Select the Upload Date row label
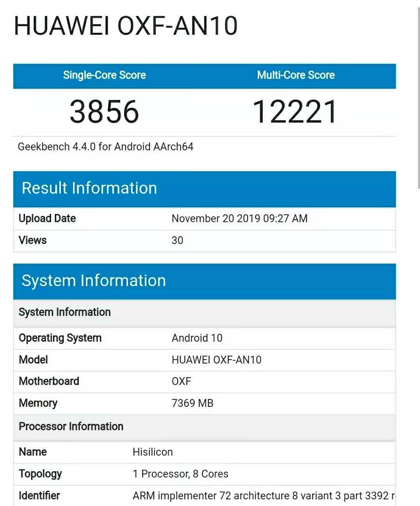 [47, 219]
